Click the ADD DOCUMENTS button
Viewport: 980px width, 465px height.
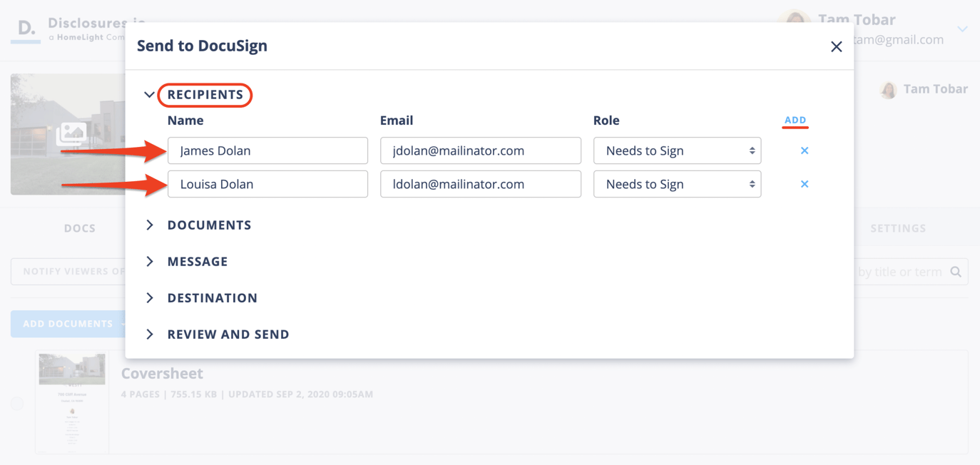tap(68, 324)
